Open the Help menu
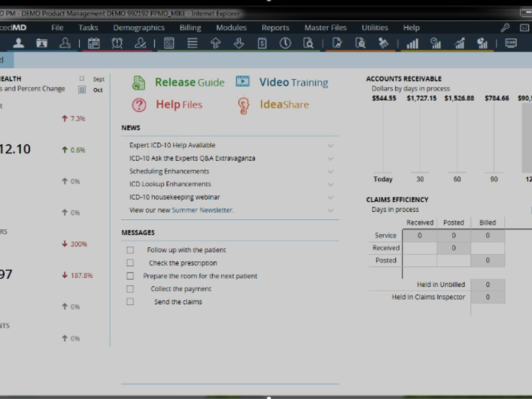Screen dimensions: 532x399 pos(411,28)
